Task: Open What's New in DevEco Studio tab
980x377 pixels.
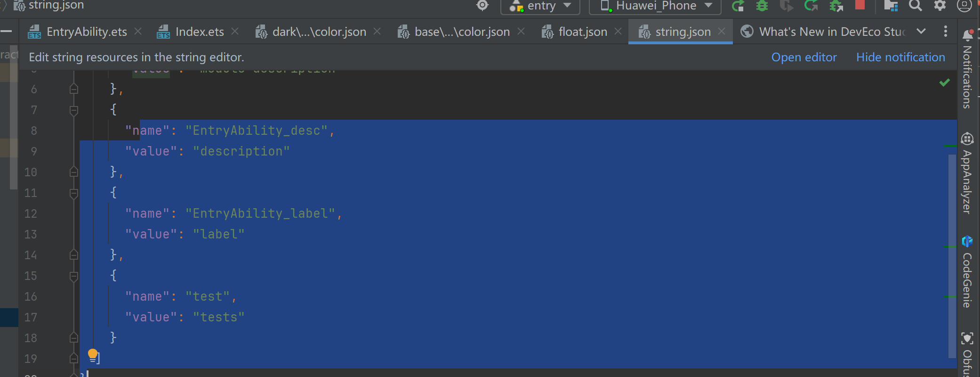Action: pyautogui.click(x=823, y=32)
